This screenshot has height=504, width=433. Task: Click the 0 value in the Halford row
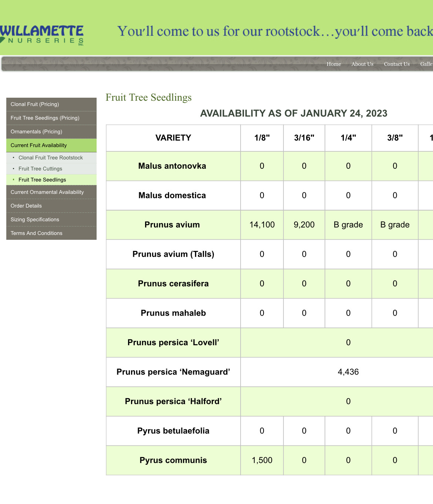tap(348, 401)
